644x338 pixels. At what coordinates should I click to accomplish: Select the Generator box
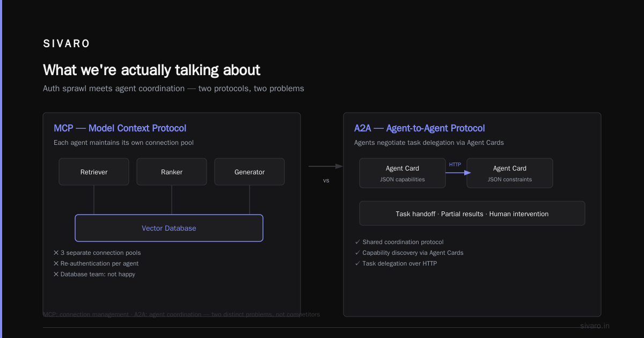(250, 172)
